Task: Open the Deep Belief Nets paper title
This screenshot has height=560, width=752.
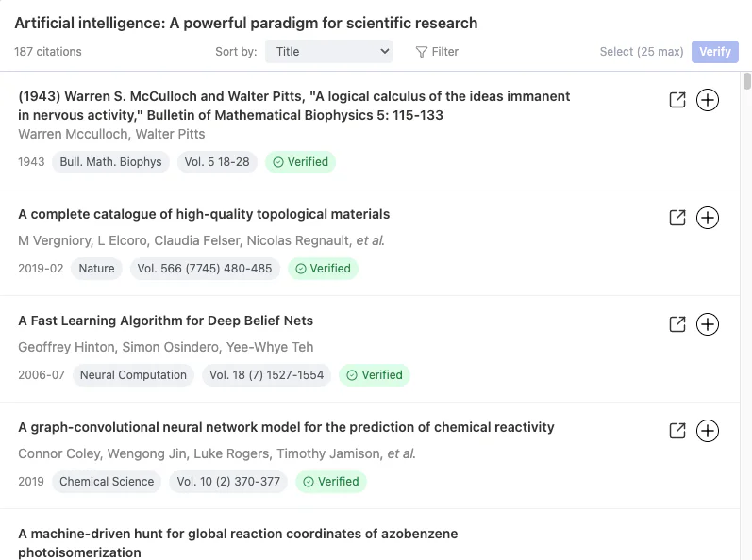Action: (x=165, y=321)
